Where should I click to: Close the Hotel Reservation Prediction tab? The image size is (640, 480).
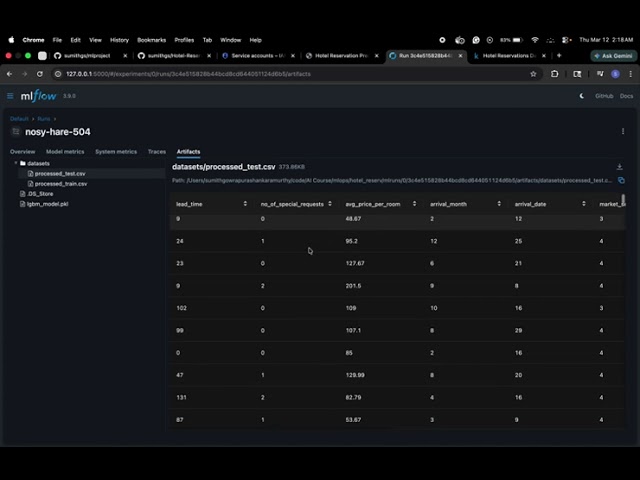376,56
